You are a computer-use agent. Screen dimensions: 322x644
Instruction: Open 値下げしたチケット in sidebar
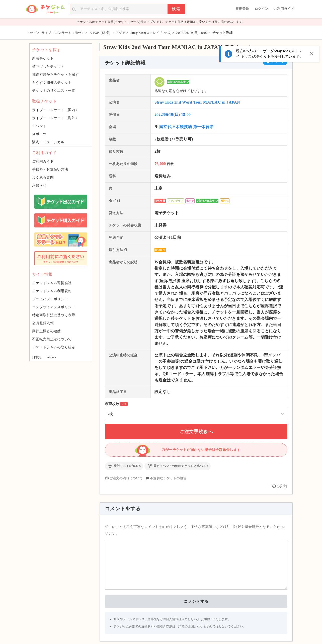click(x=48, y=66)
